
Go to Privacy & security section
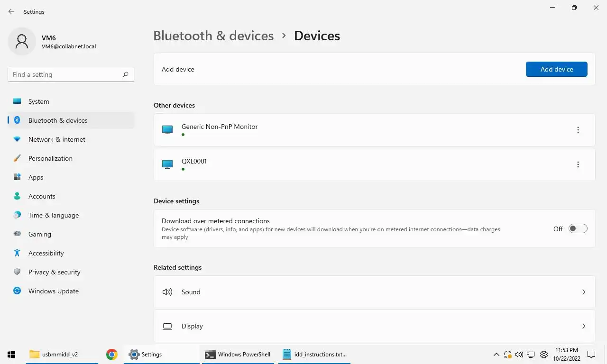point(54,272)
